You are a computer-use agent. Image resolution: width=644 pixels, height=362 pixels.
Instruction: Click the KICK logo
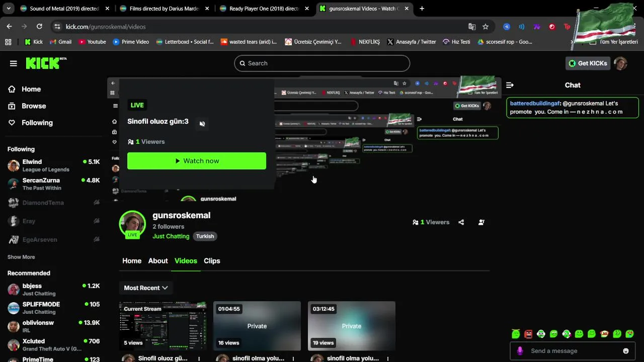click(x=46, y=63)
